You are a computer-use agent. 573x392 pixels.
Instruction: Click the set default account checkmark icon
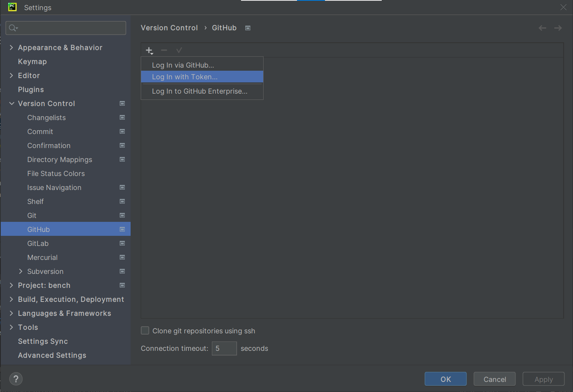pos(179,50)
